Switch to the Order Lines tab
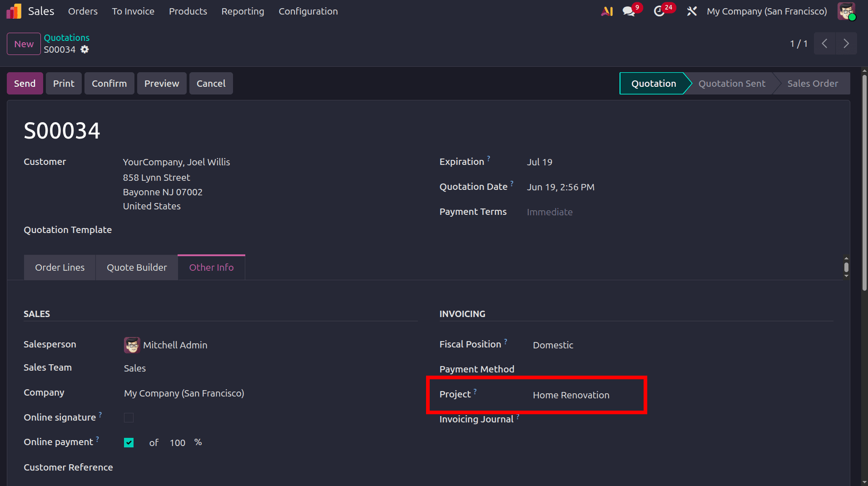Viewport: 868px width, 486px height. coord(60,268)
